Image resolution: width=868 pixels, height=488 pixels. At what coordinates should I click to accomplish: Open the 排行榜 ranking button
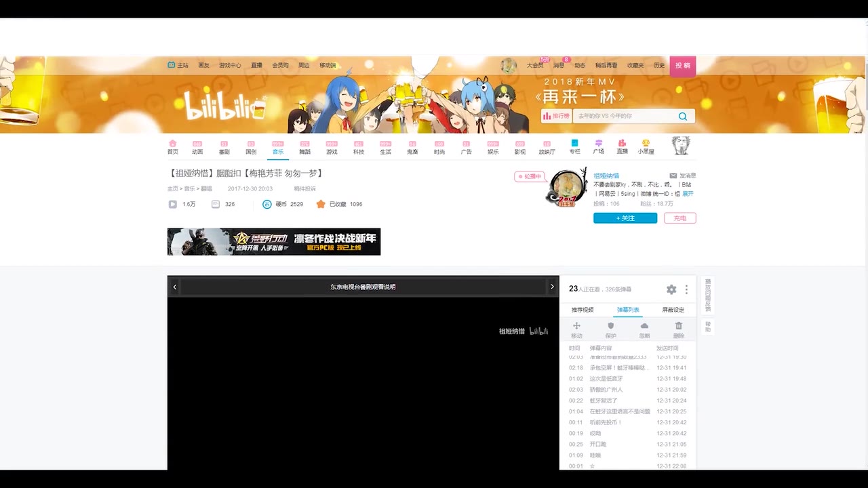tap(556, 116)
